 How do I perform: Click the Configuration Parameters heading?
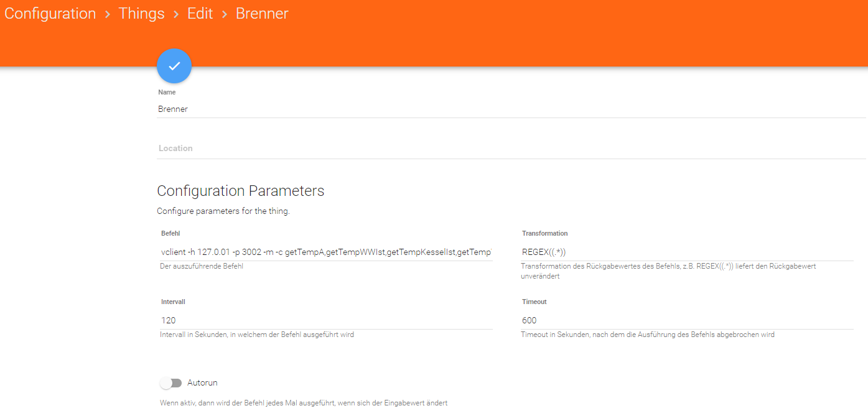pyautogui.click(x=240, y=190)
